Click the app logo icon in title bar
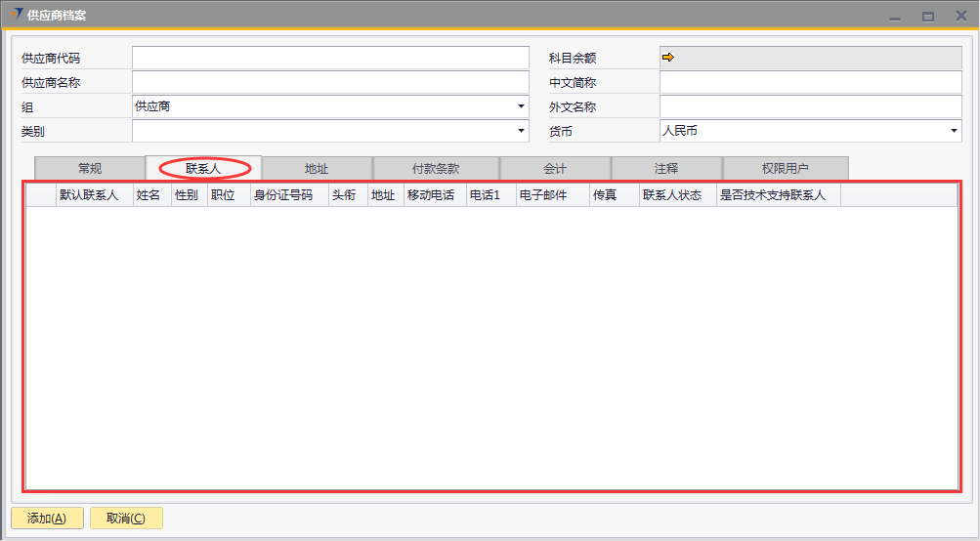The image size is (980, 541). pyautogui.click(x=16, y=16)
